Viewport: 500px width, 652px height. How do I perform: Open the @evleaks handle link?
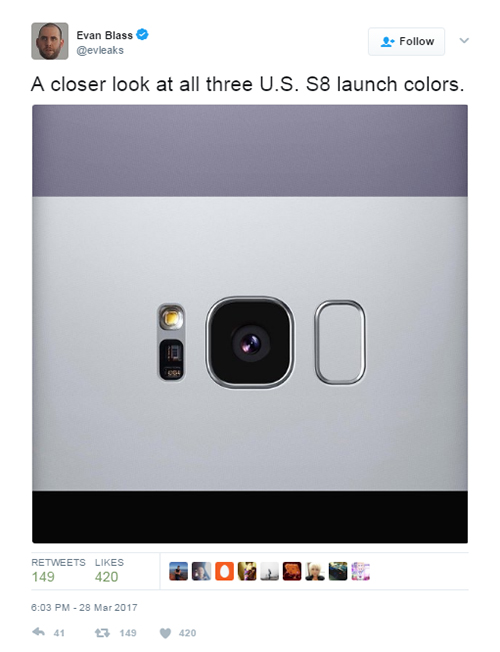[100, 50]
